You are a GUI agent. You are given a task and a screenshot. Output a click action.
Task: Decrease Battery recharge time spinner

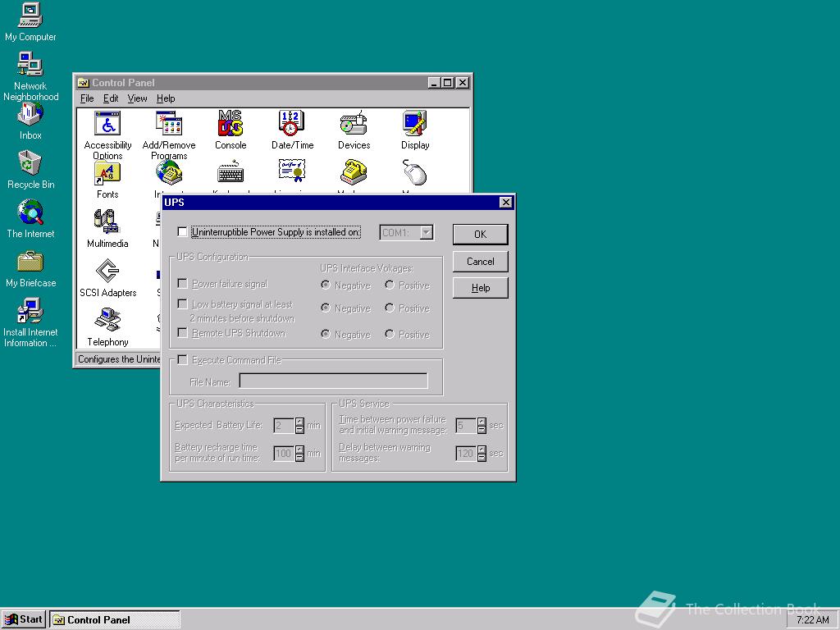(299, 457)
